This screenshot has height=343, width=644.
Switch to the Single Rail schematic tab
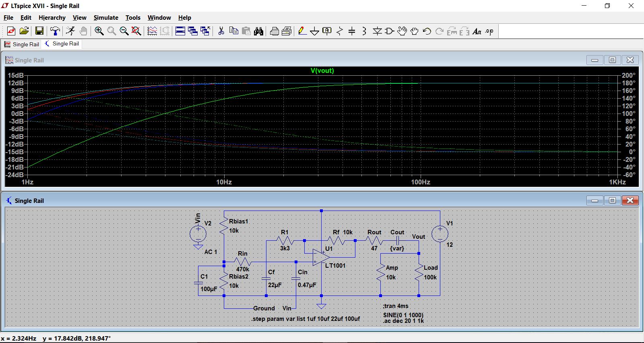pyautogui.click(x=62, y=43)
